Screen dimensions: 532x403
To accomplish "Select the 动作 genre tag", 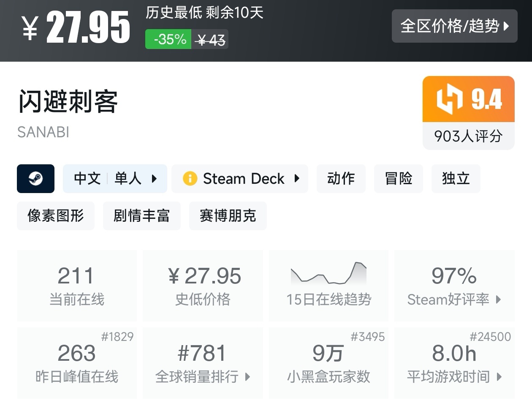I will coord(341,179).
